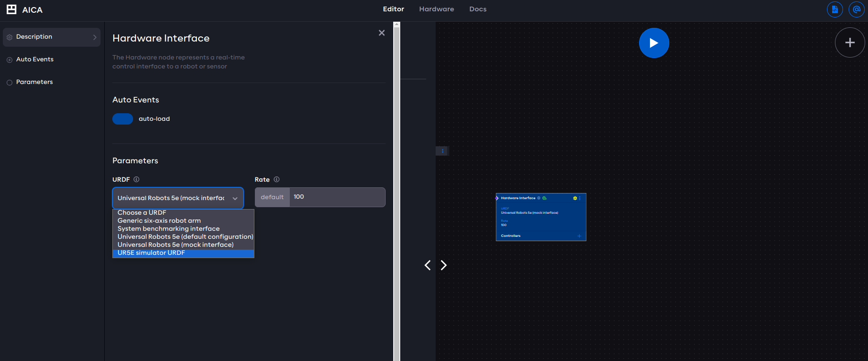Select 'Generic six-axis robot arm' option

click(183, 221)
